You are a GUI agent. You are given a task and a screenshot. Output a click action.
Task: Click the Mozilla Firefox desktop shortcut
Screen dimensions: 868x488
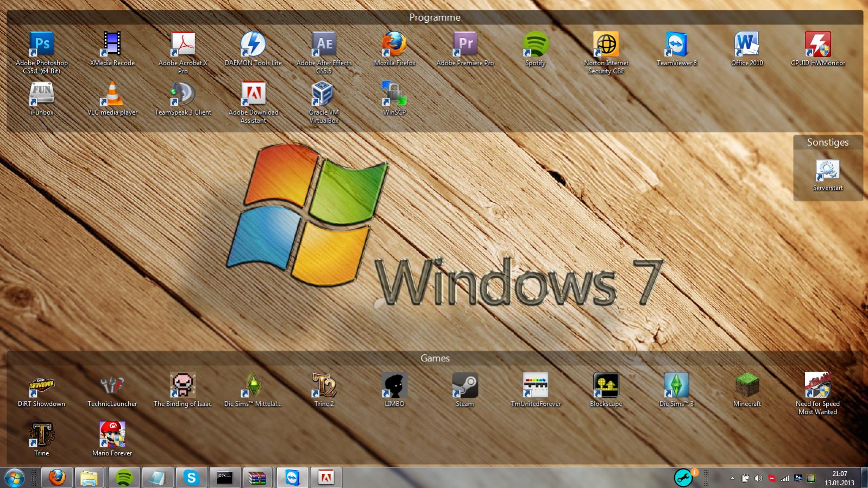point(394,49)
